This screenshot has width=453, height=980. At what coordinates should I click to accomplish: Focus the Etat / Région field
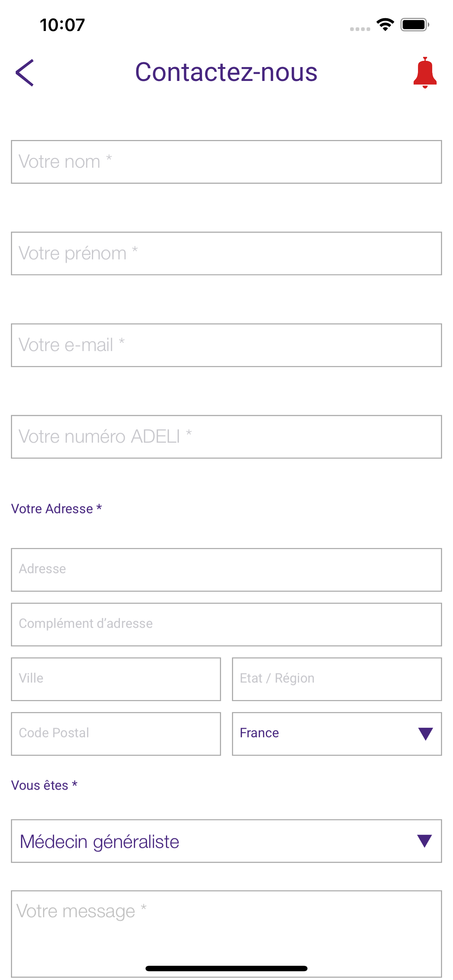point(337,679)
